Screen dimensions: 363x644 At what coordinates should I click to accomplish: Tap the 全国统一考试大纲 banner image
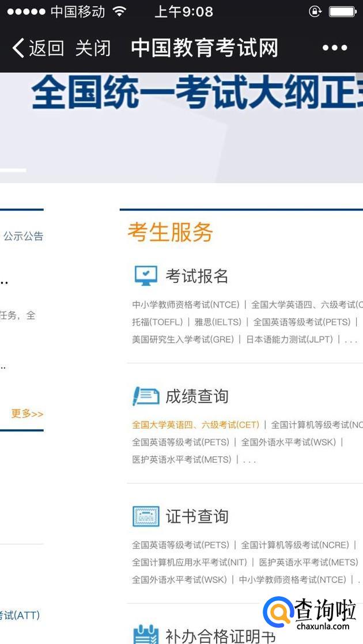[181, 128]
